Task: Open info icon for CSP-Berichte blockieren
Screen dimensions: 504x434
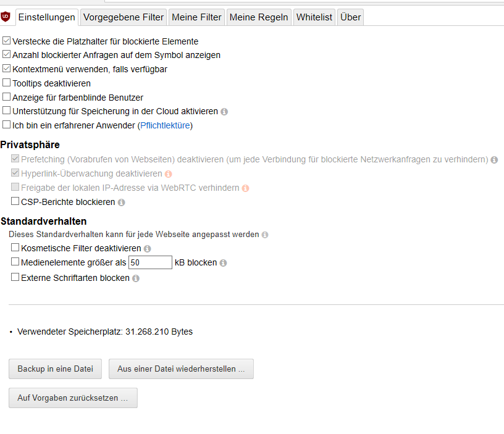Action: click(121, 202)
